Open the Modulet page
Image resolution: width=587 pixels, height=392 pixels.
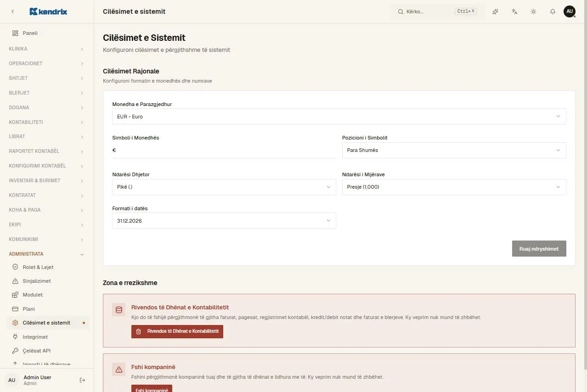coord(49,295)
